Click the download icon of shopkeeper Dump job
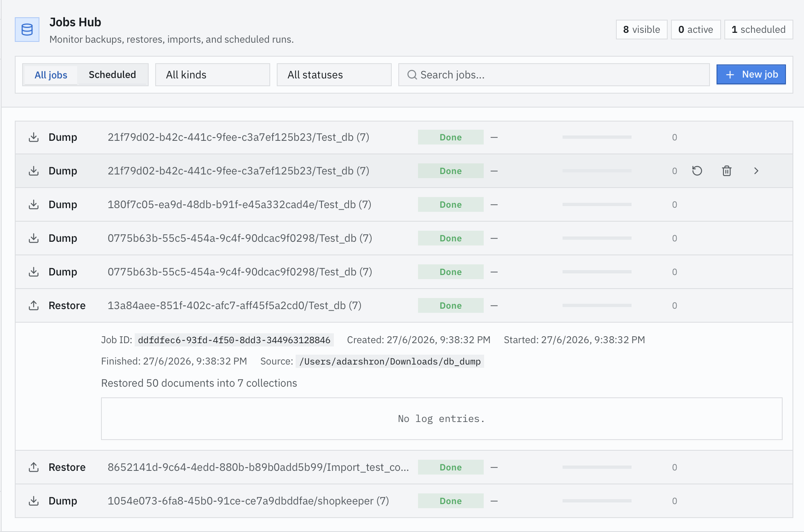The width and height of the screenshot is (804, 532). [34, 501]
